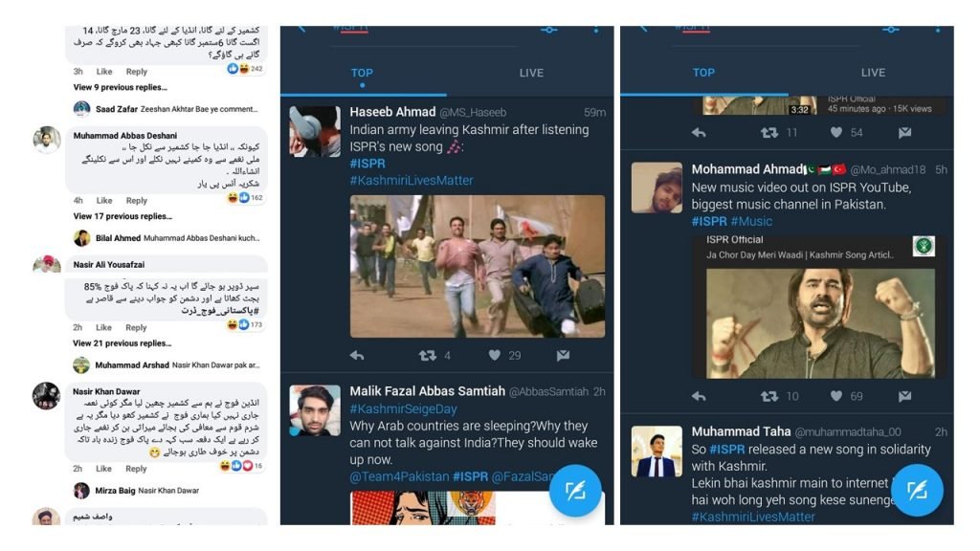Retweet Haseeb Ahmad's Kashmir tweet

click(x=428, y=356)
